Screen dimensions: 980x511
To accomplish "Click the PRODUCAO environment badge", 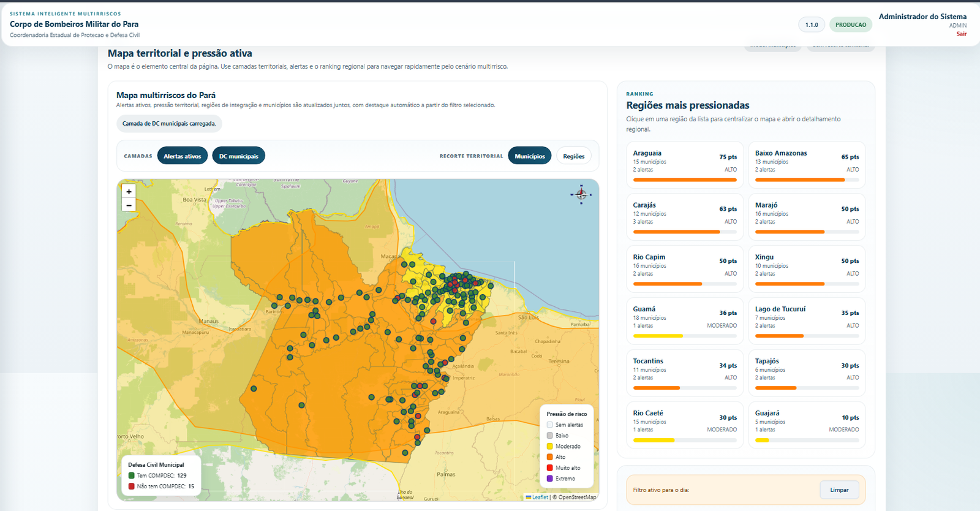I will click(850, 25).
